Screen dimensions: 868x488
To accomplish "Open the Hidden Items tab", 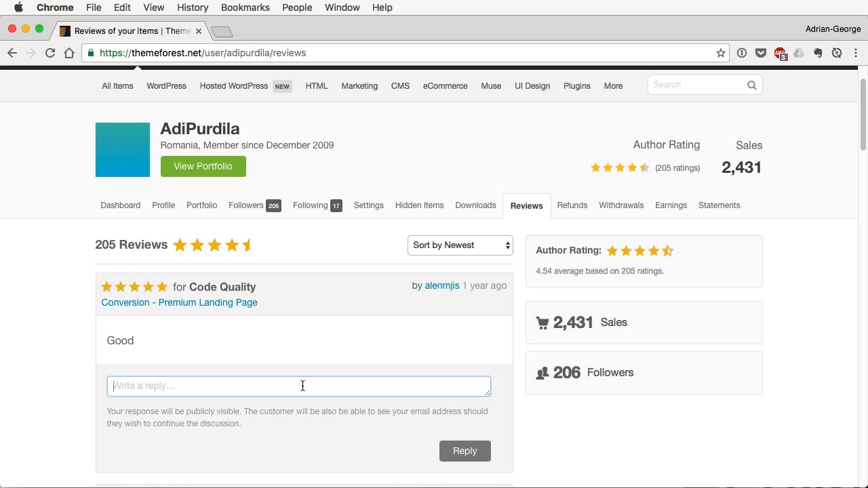I will click(419, 205).
